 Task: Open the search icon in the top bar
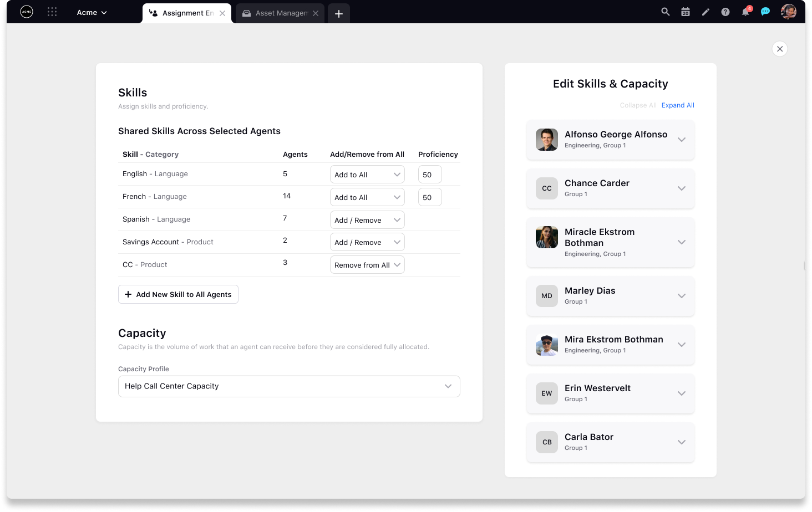[665, 11]
